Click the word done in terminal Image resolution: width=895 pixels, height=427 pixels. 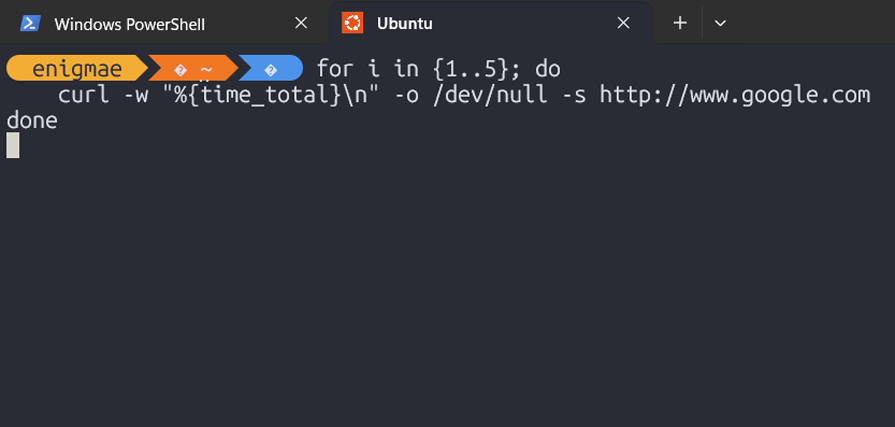pos(32,120)
